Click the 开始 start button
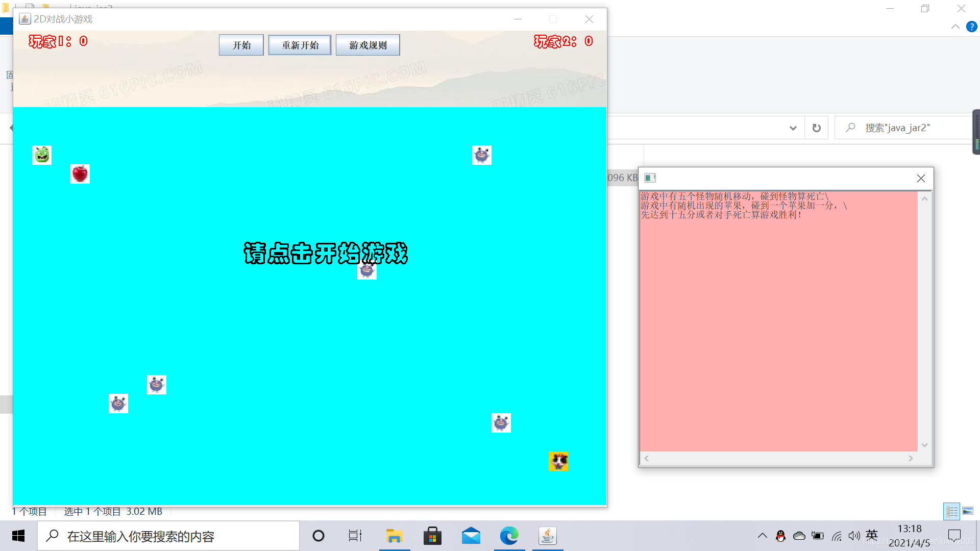 click(x=241, y=45)
